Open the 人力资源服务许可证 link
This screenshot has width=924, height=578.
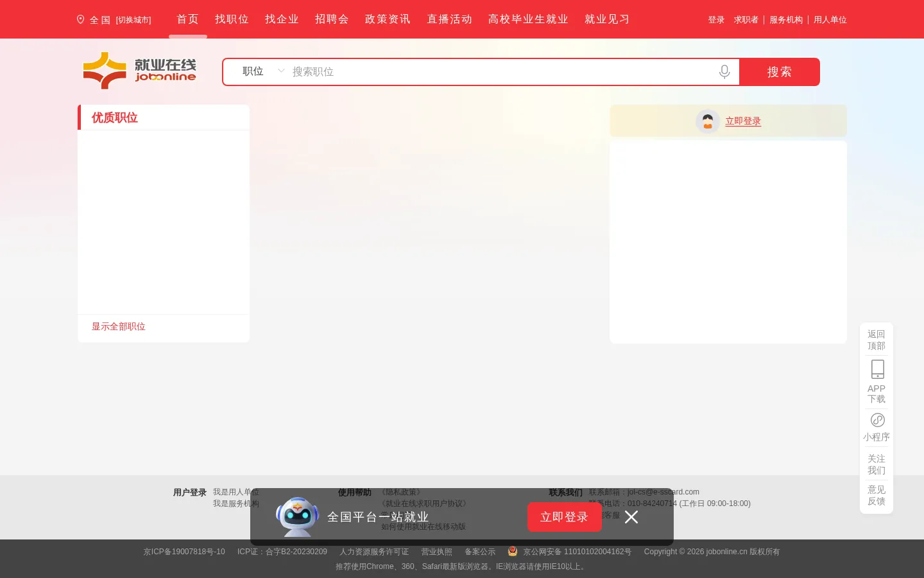pyautogui.click(x=374, y=552)
